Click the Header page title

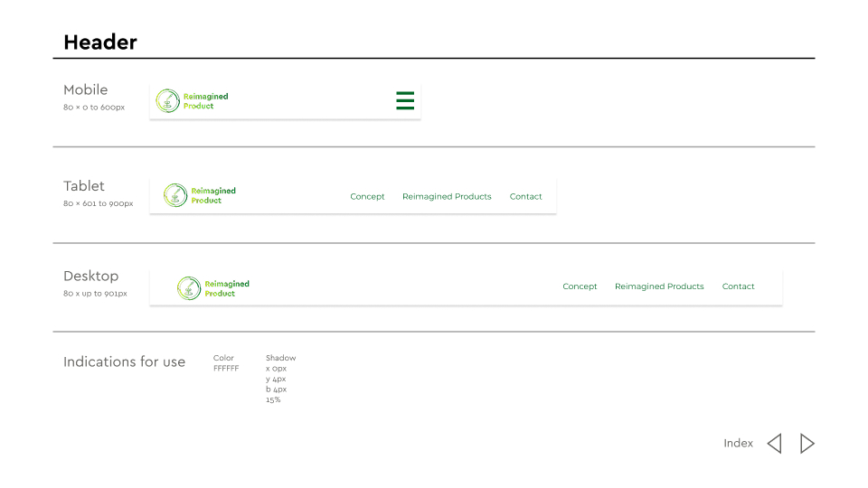[x=100, y=42]
